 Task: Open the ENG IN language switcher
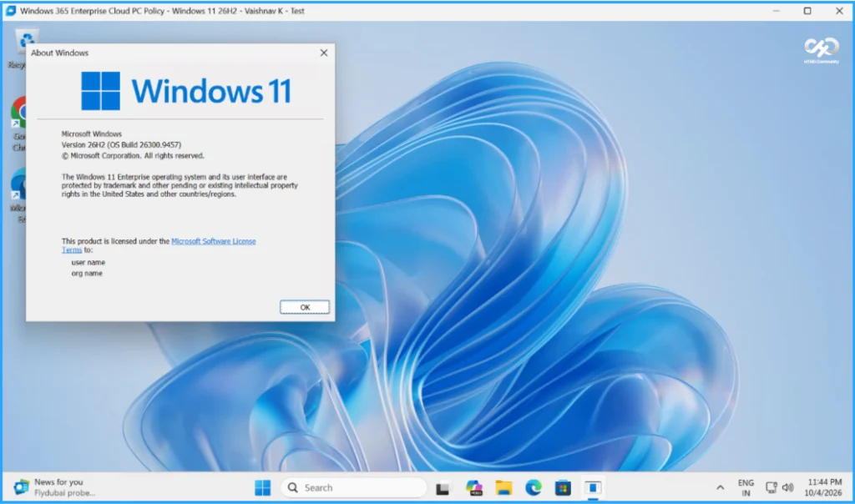tap(746, 487)
